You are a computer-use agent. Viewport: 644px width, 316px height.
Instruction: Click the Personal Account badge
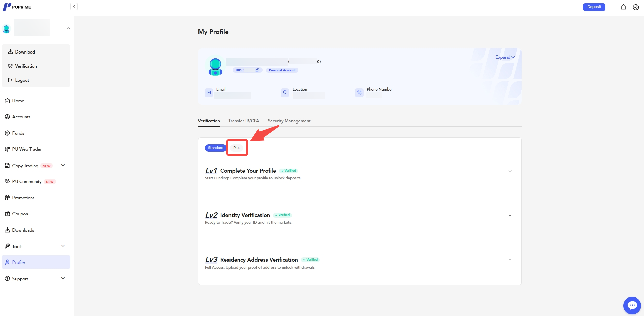coord(282,70)
